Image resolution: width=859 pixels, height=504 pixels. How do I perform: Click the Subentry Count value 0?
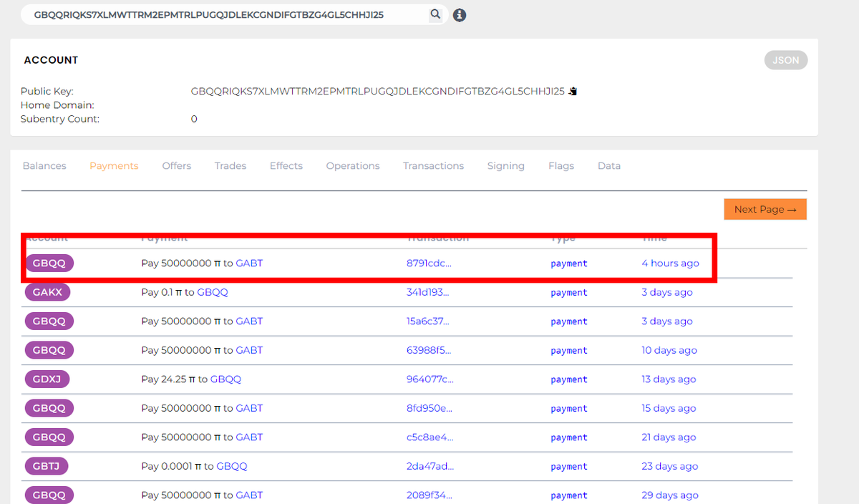pyautogui.click(x=194, y=119)
